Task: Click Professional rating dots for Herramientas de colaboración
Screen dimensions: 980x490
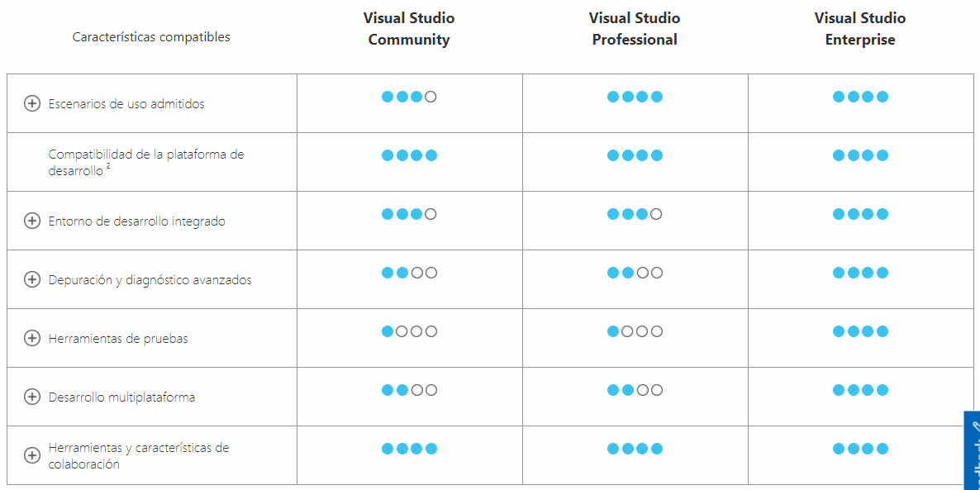Action: (635, 449)
